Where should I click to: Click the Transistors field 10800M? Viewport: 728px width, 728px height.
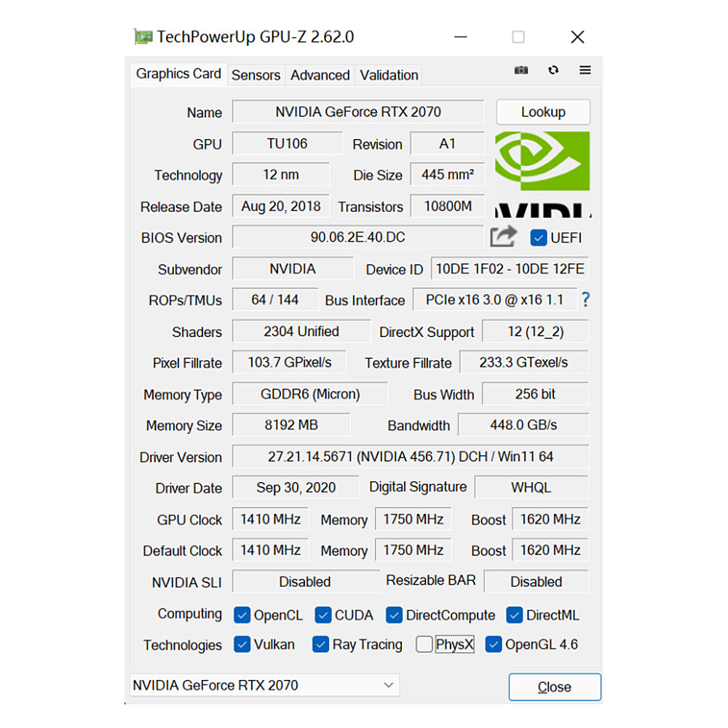coord(448,206)
